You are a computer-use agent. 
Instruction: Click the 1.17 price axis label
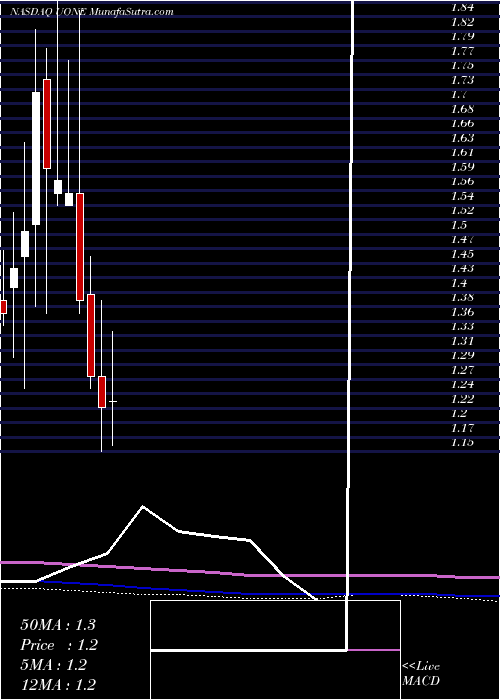(462, 428)
